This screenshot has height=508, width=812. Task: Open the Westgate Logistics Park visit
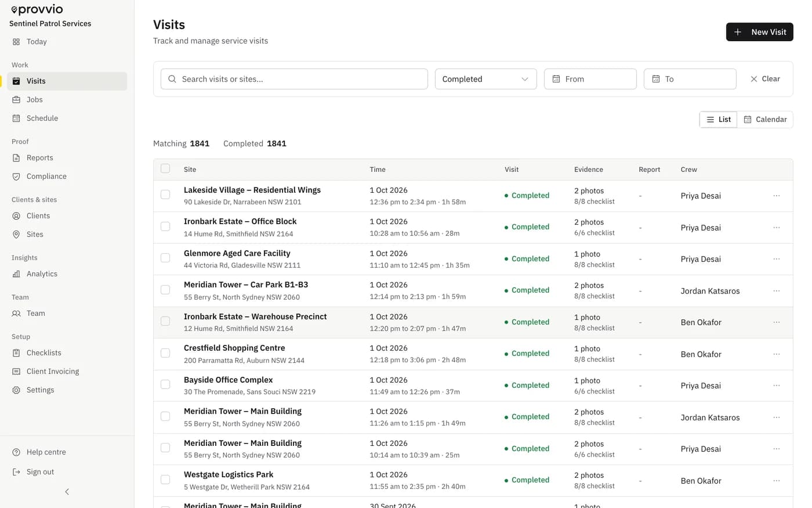[229, 474]
